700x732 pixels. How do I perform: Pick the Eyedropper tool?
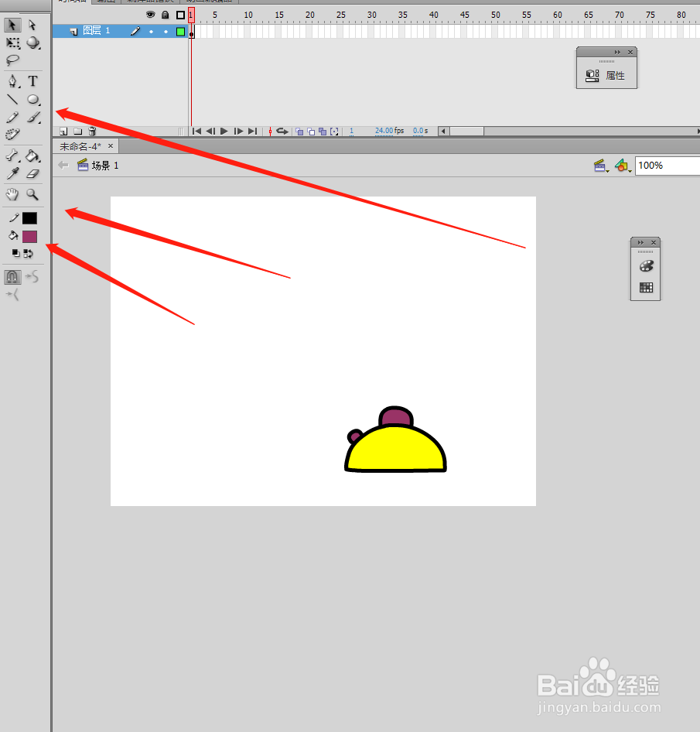click(x=12, y=173)
